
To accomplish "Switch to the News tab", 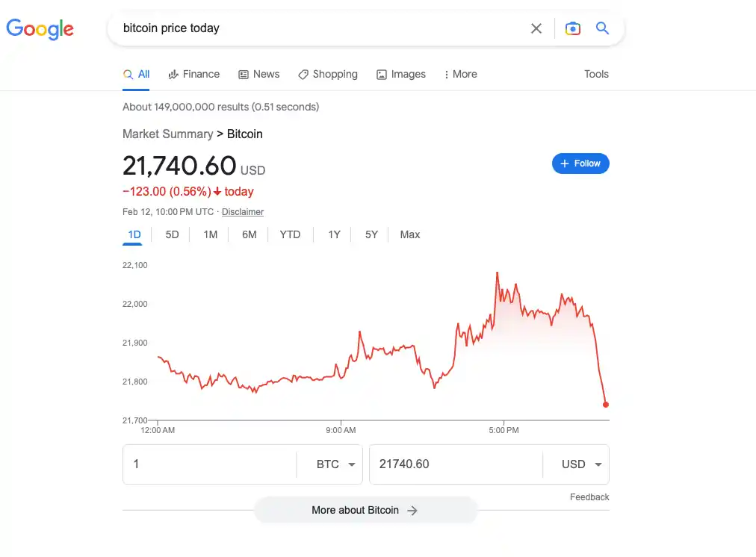I will [x=258, y=74].
